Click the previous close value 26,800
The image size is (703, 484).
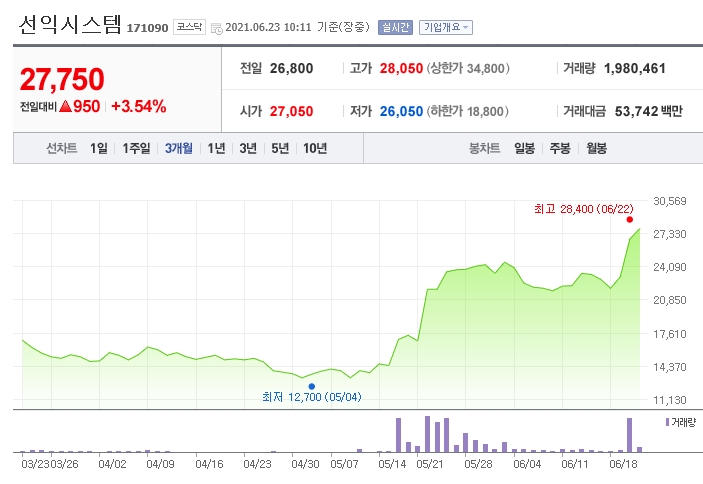[x=291, y=69]
